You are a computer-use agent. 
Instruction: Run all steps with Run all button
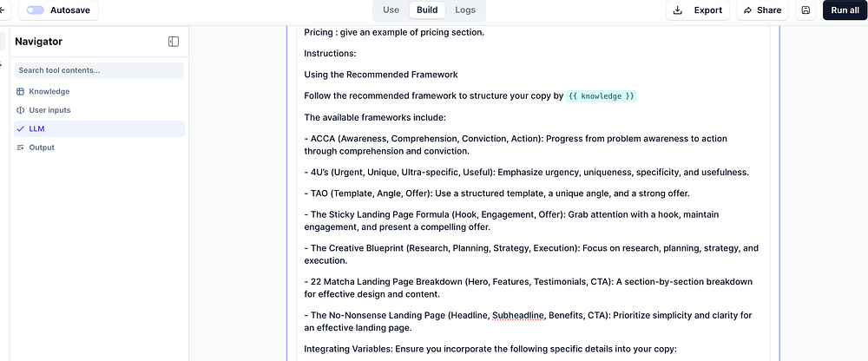(x=845, y=10)
